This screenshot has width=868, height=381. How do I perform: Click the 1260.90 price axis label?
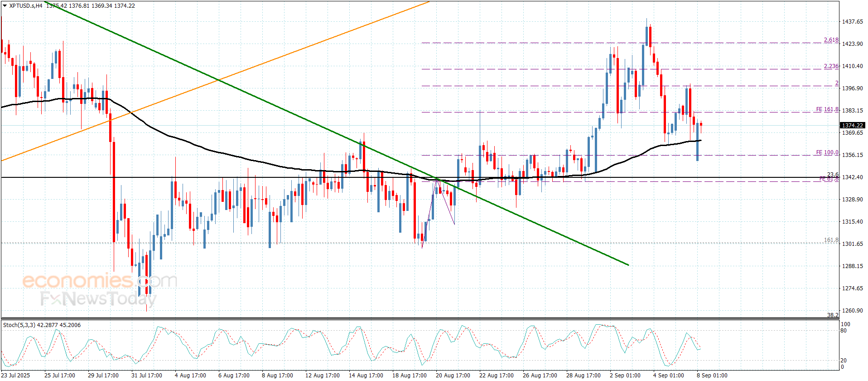click(852, 311)
